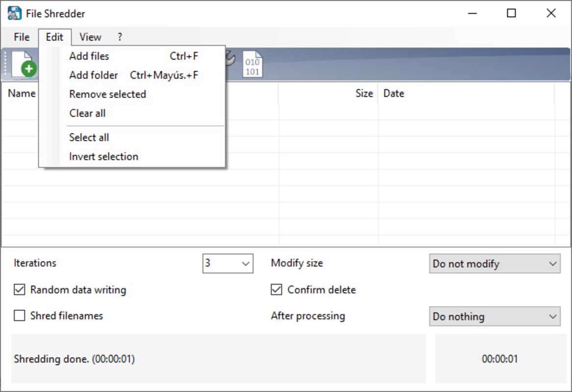The height and width of the screenshot is (392, 572).
Task: Choose Clear all from the menu
Action: tap(87, 113)
